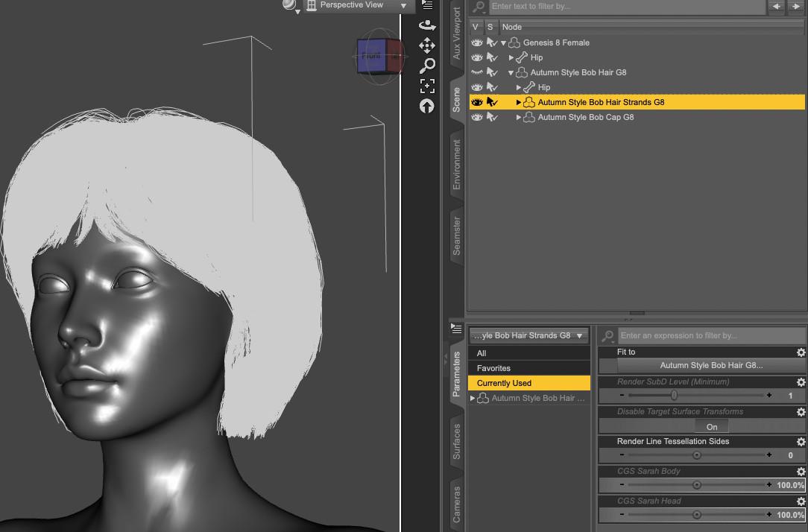Toggle selectability of Bob Cap G8
808x532 pixels.
[492, 118]
